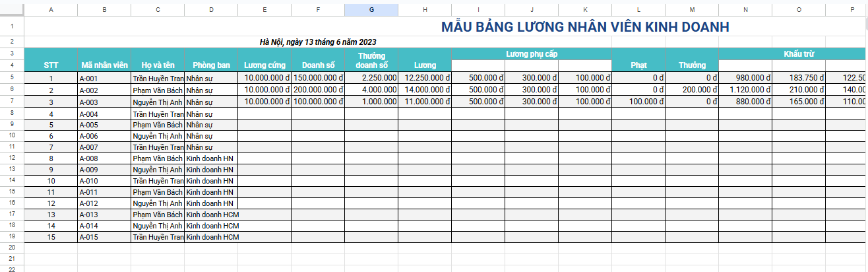
Task: Select row 20 header
Action: [x=12, y=248]
